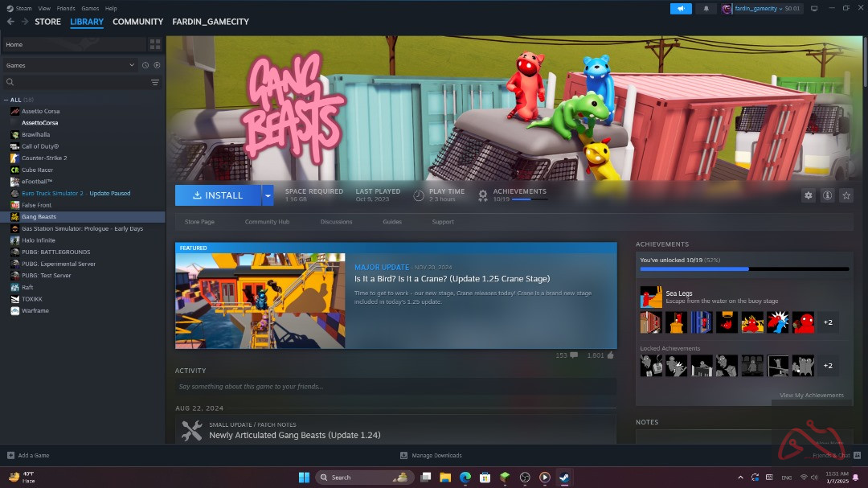
Task: Click the blue INSTALL button
Action: tap(218, 195)
